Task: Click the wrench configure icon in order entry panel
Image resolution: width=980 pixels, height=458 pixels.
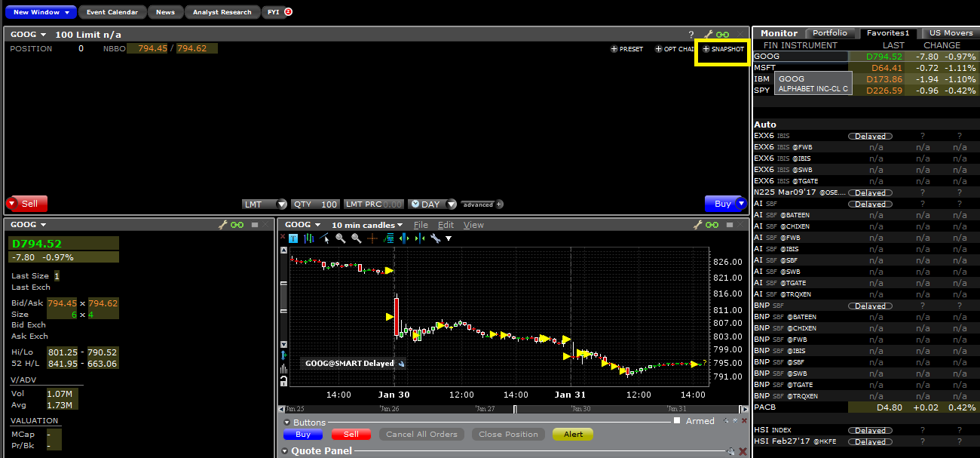Action: pos(708,35)
